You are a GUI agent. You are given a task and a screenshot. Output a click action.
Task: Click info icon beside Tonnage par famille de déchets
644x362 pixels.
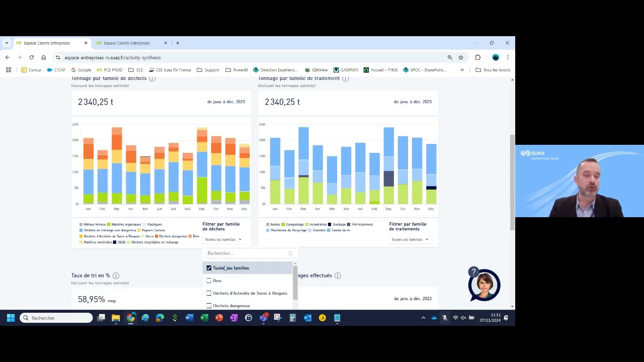point(152,78)
